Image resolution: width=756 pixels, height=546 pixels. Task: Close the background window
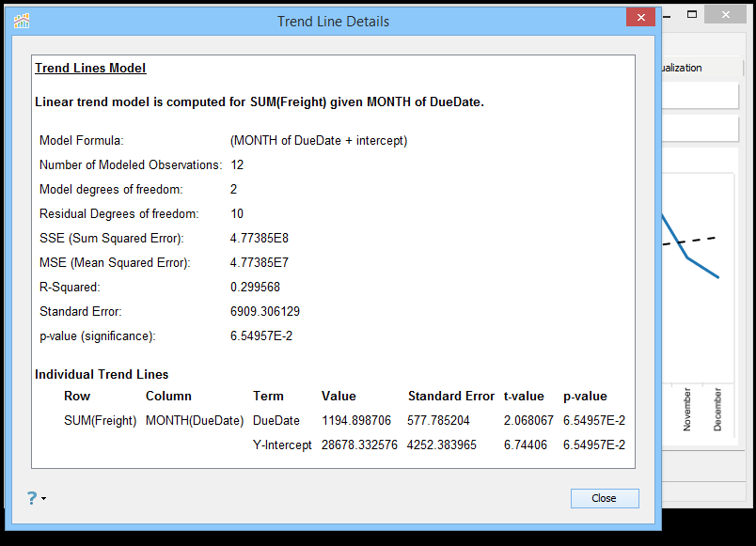point(726,14)
